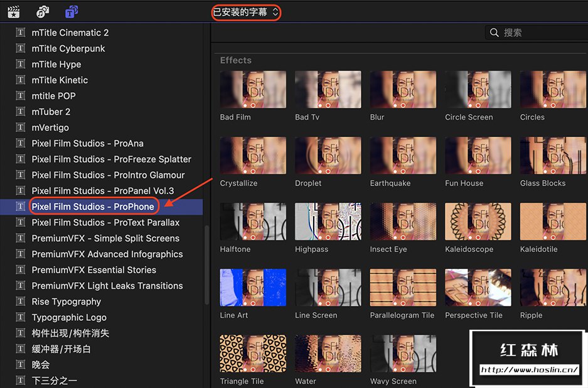Select the Glass Blocks effect thumbnail
This screenshot has width=588, height=388.
pyautogui.click(x=553, y=155)
